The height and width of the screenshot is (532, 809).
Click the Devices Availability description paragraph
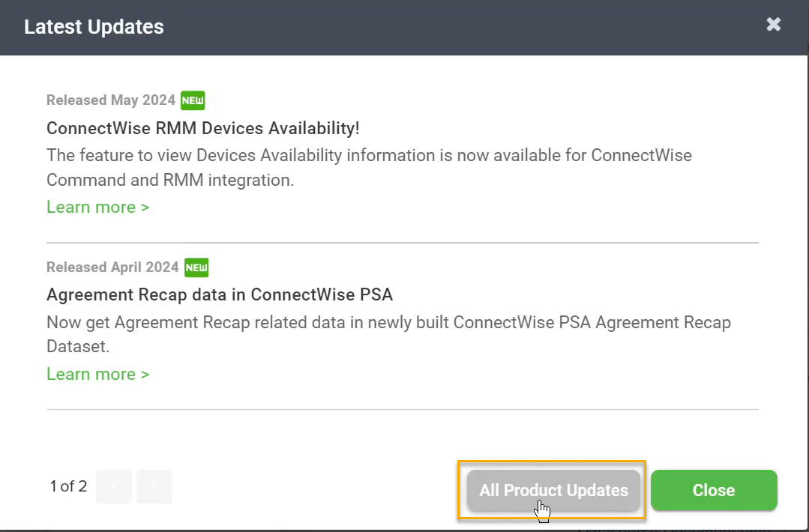(369, 168)
